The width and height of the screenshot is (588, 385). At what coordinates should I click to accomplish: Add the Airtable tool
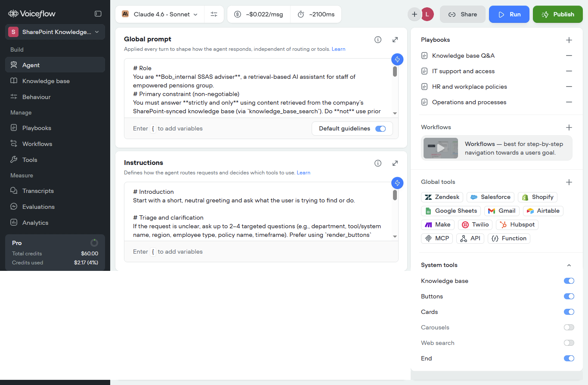(x=543, y=211)
